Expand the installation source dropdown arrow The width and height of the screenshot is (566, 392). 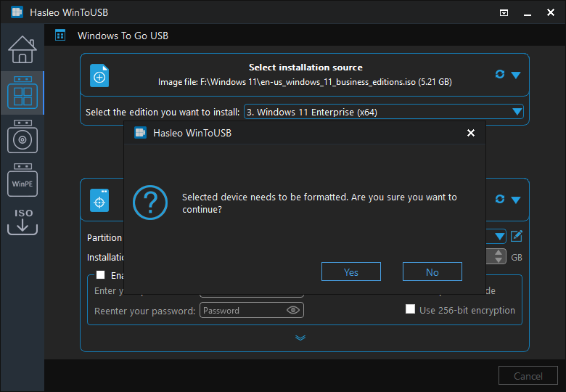click(x=516, y=75)
